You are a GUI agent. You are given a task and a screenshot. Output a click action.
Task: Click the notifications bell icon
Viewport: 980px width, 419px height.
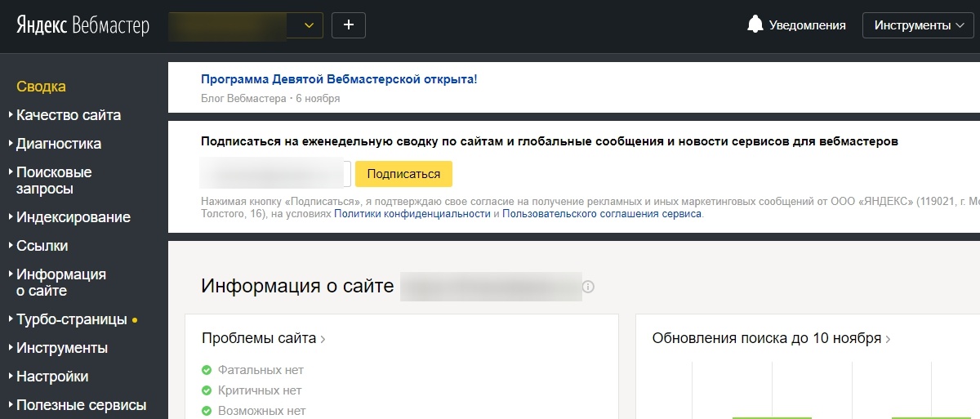pos(755,25)
